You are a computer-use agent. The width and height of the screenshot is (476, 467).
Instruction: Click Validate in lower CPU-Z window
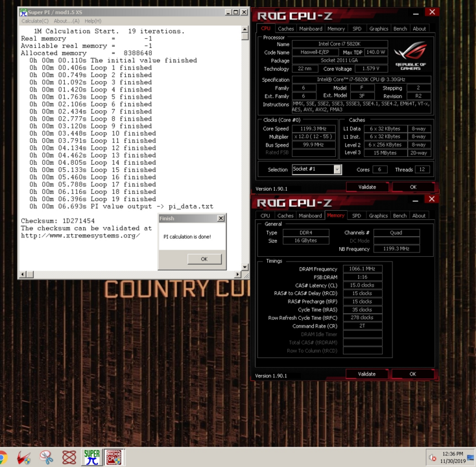pos(366,374)
